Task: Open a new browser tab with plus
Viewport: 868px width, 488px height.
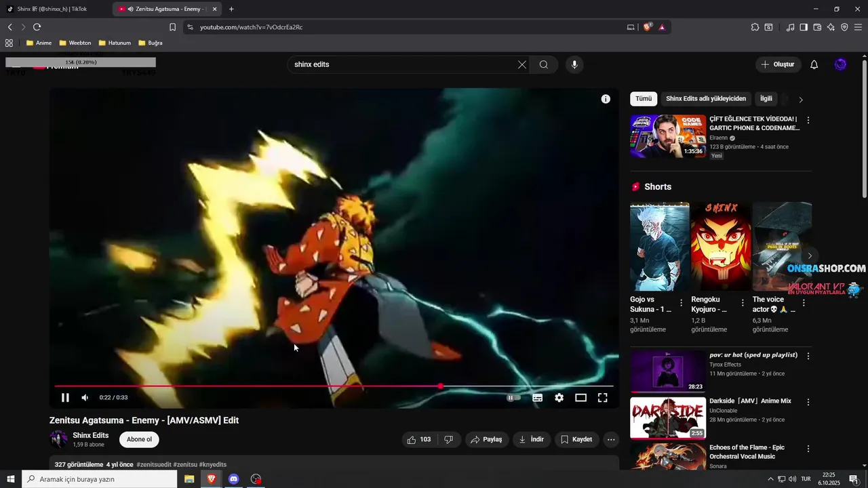Action: coord(231,9)
